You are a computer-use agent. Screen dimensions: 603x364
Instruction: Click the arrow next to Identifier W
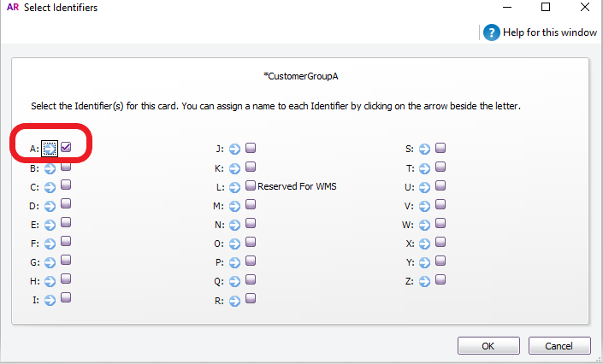coord(424,225)
